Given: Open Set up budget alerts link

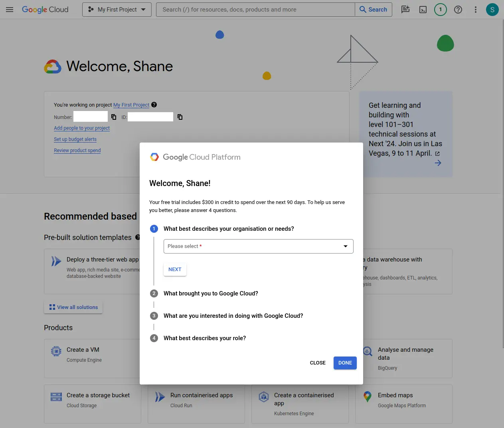Looking at the screenshot, I should 75,139.
